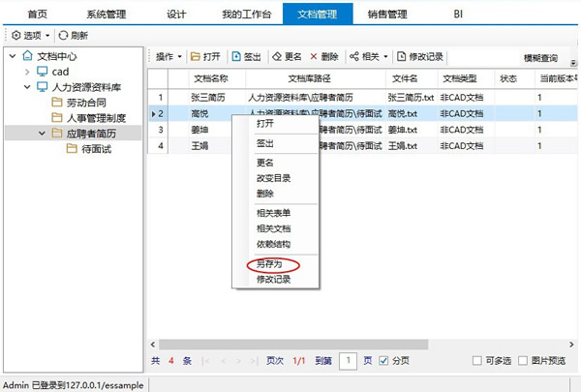Expand the cad tree node arrow
Viewport: 581px width, 392px height.
[26, 71]
